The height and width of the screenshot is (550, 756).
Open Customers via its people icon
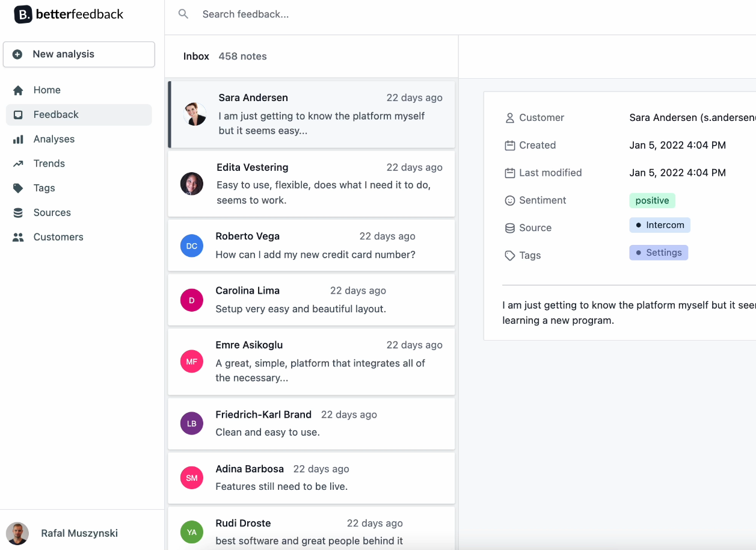point(17,236)
